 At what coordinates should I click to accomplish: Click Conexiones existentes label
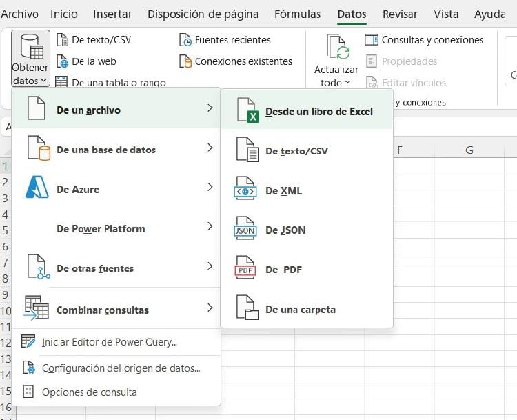click(243, 61)
